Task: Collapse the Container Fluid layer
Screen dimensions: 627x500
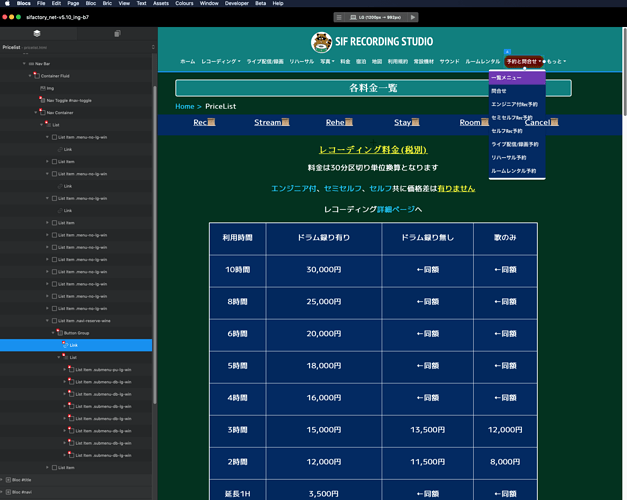Action: (x=30, y=76)
